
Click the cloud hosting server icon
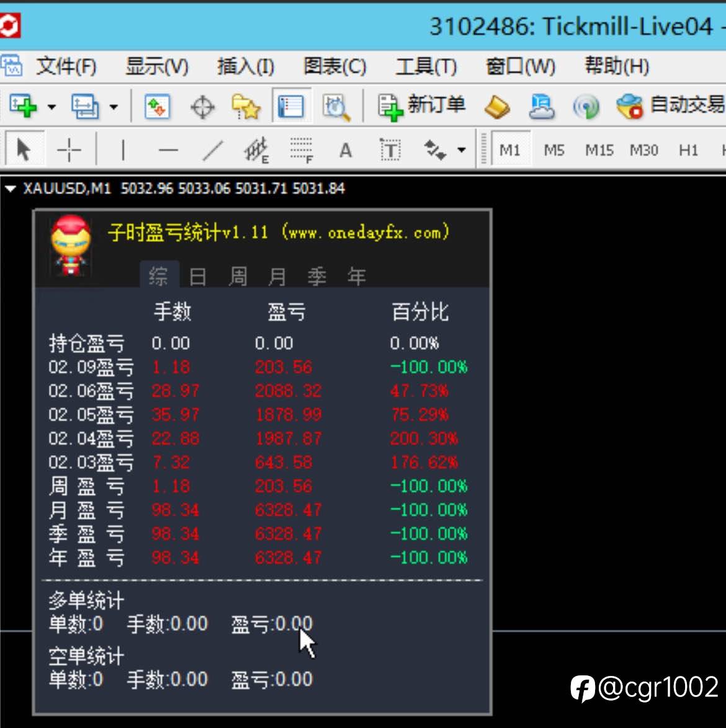(542, 106)
